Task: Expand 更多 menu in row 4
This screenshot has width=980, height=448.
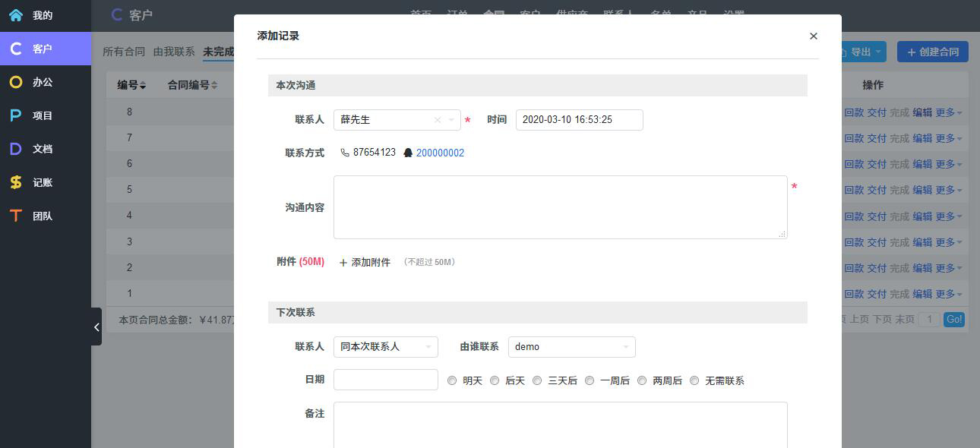Action: coord(949,216)
